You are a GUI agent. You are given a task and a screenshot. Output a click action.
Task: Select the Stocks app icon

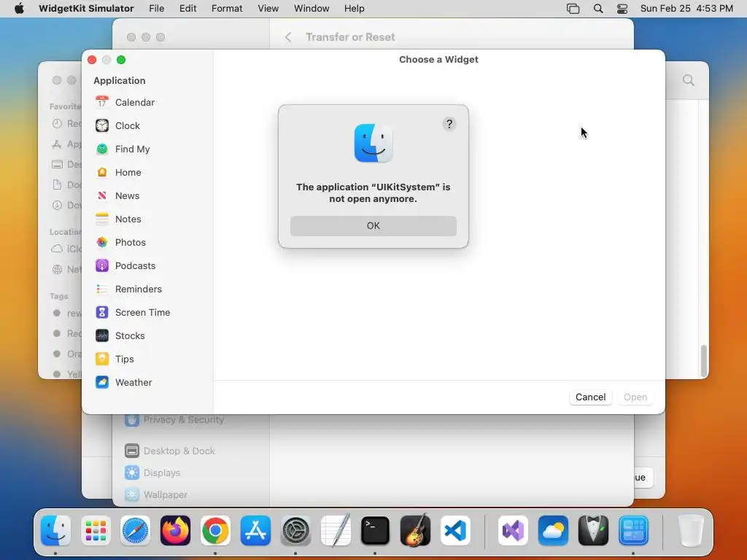coord(102,335)
